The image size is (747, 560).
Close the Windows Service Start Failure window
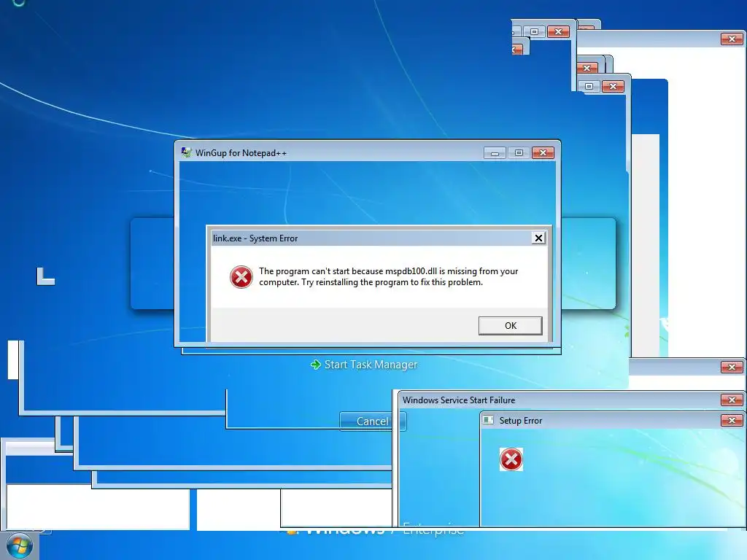coord(732,400)
